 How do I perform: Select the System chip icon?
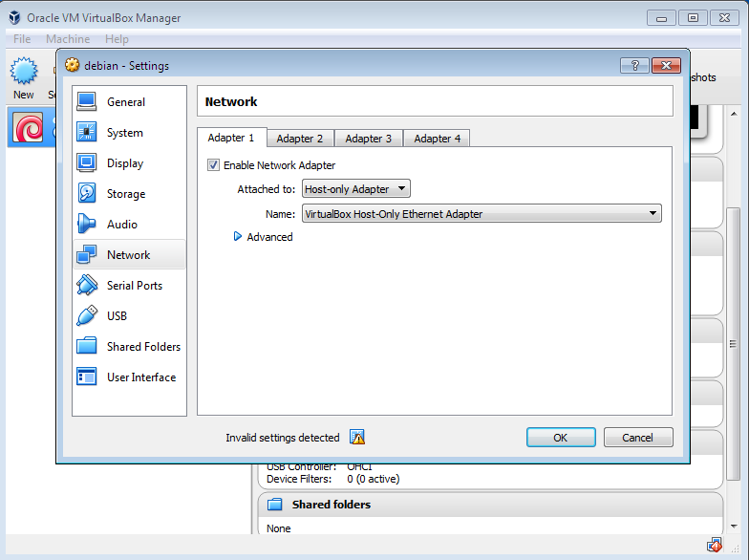tap(86, 132)
